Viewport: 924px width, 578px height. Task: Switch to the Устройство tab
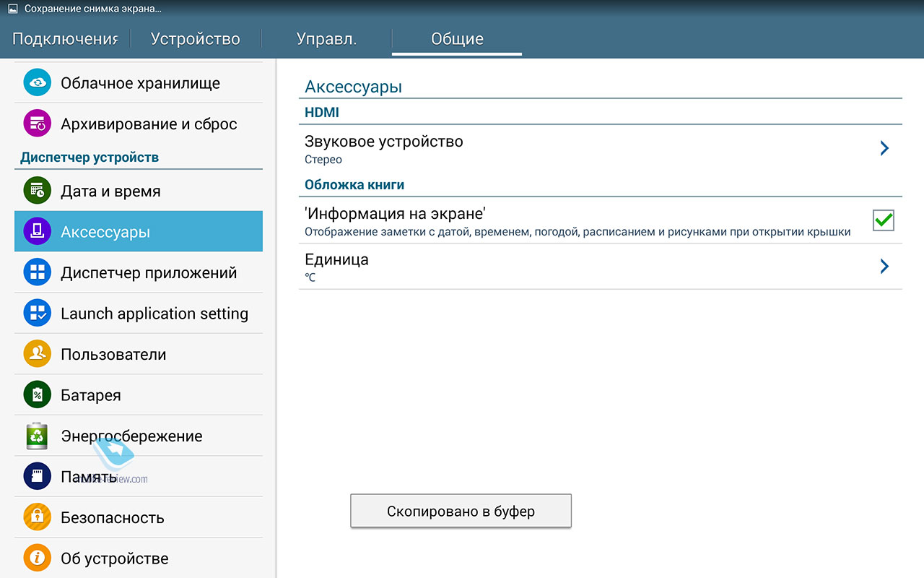(195, 39)
